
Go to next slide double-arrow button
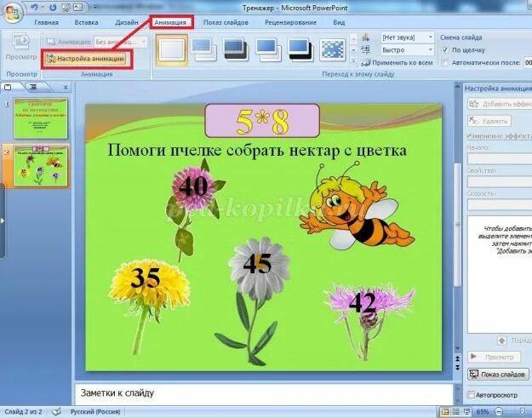coord(457,368)
